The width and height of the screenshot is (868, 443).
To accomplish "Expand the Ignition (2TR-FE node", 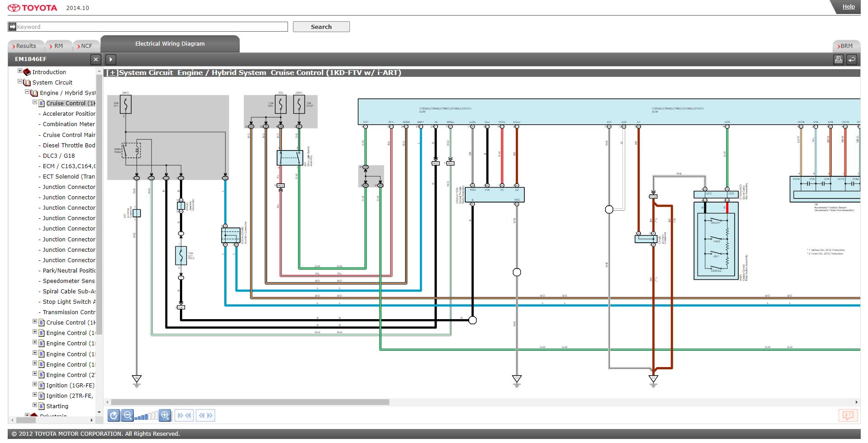I will [35, 395].
